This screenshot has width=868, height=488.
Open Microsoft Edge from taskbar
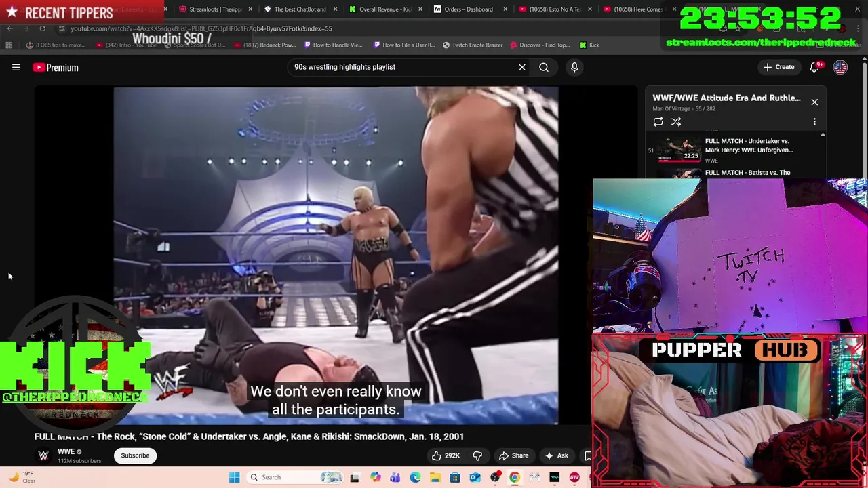point(415,477)
